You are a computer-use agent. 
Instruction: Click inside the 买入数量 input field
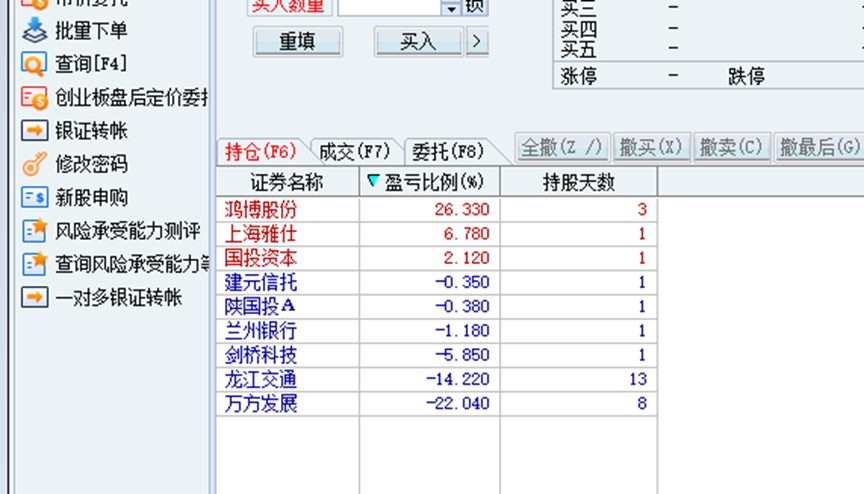388,7
